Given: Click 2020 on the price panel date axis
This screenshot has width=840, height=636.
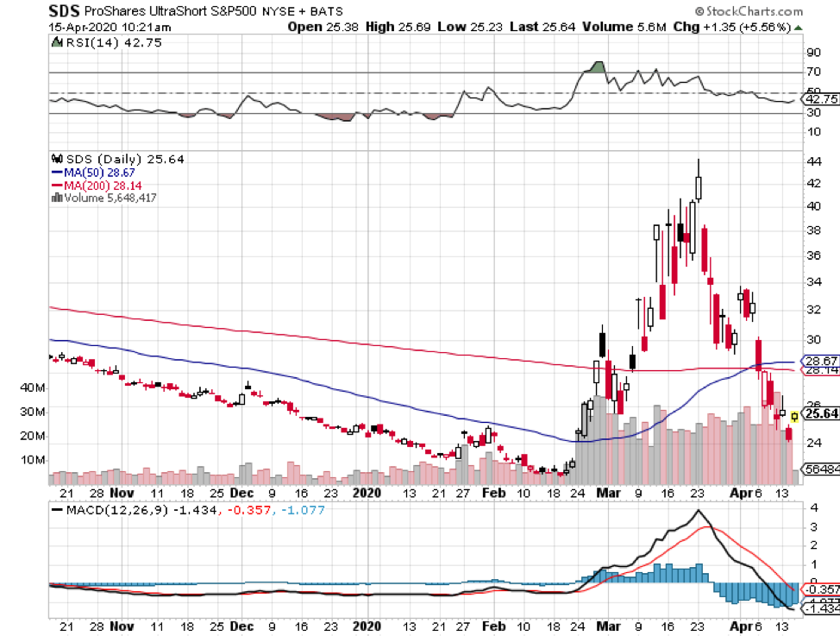Looking at the screenshot, I should pyautogui.click(x=367, y=493).
